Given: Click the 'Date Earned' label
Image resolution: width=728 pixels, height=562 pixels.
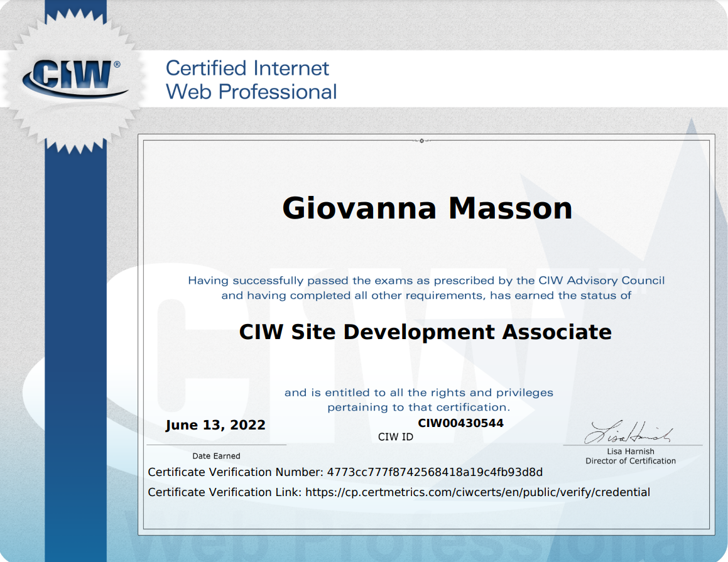Looking at the screenshot, I should tap(216, 456).
